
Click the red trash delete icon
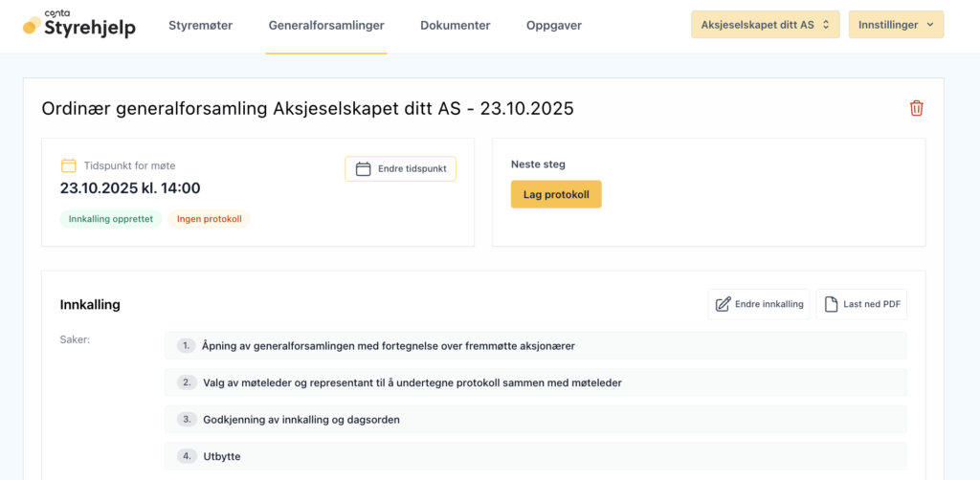(x=916, y=108)
